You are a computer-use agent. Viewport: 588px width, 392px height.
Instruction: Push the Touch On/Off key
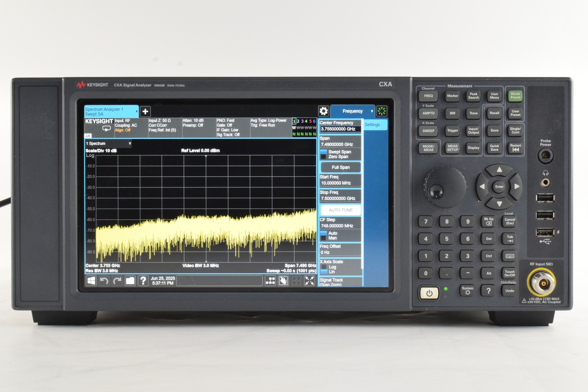510,273
